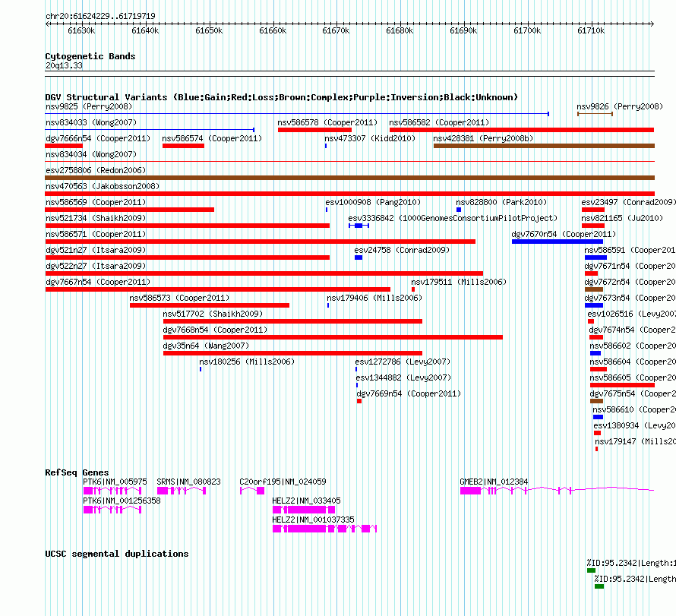
Task: Click the GMEB2|NM_012384 gene label
Action: coord(494,482)
